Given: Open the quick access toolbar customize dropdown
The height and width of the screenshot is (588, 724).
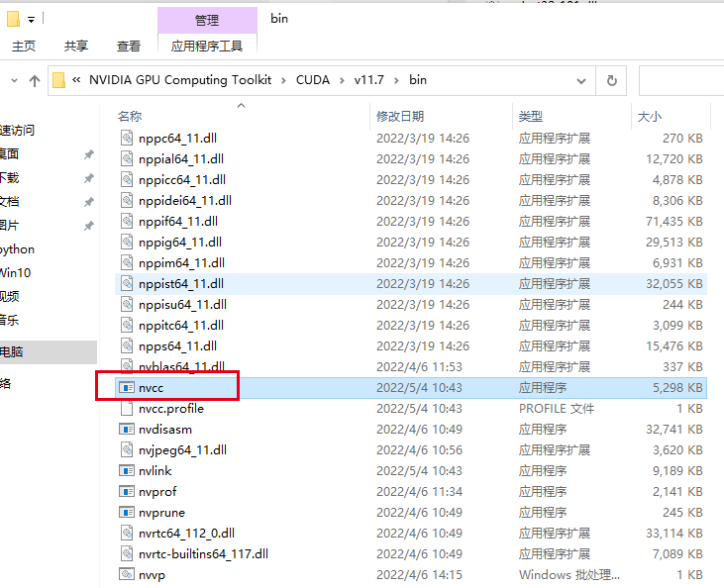Looking at the screenshot, I should coord(31,20).
